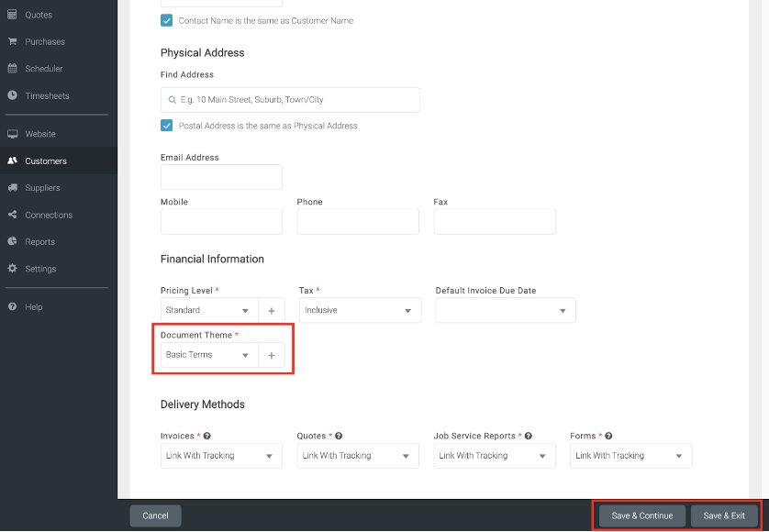Click the Settings gear icon
The height and width of the screenshot is (532, 769).
pyautogui.click(x=12, y=268)
